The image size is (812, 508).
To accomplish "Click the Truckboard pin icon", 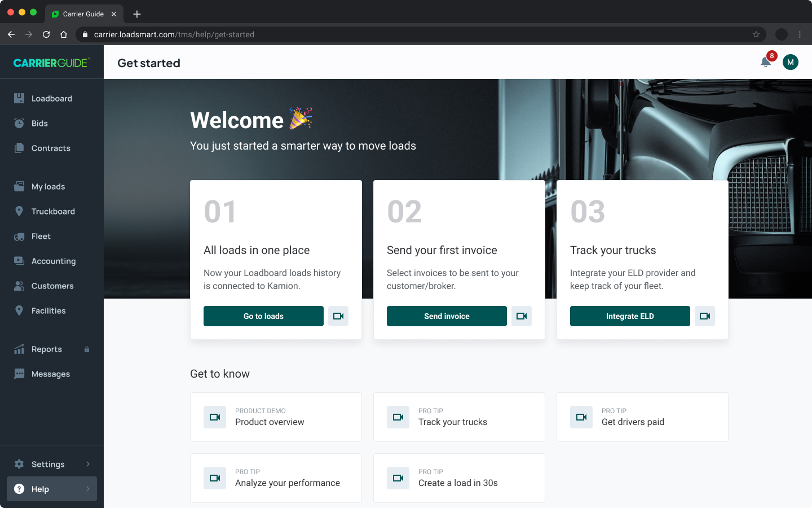I will (x=19, y=211).
